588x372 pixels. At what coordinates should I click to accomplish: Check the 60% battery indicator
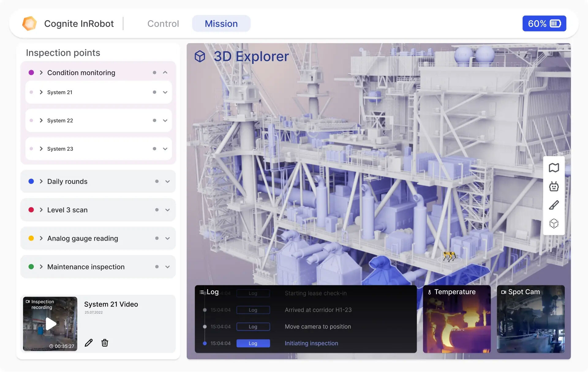pos(544,23)
